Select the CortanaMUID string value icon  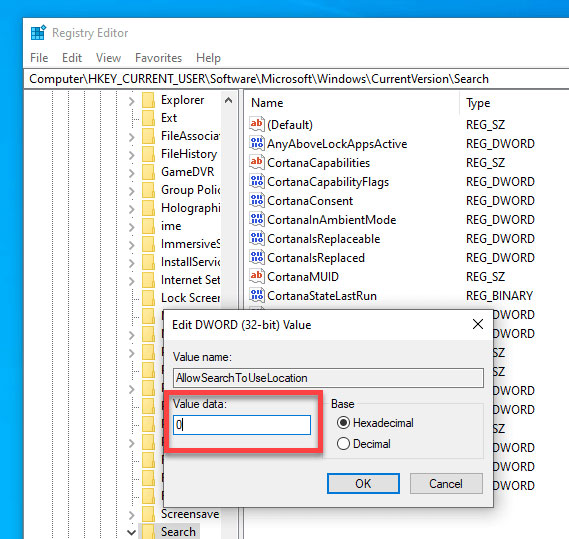pos(257,276)
